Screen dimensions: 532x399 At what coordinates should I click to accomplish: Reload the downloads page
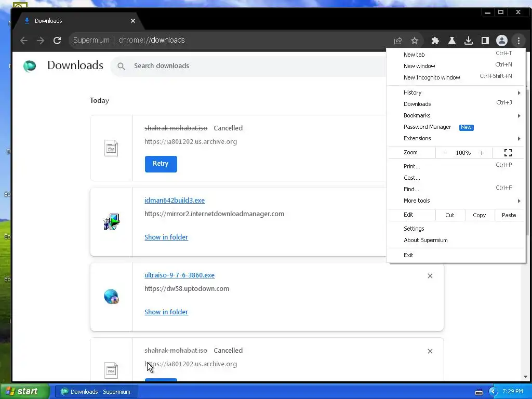(x=57, y=41)
